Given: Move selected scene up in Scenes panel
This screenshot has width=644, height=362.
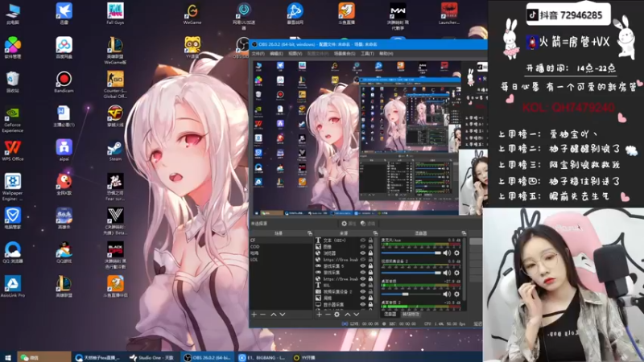Looking at the screenshot, I should coord(274,315).
